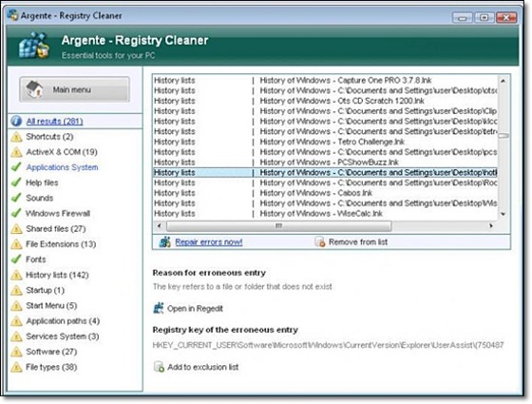532x404 pixels.
Task: Click the horizontal scroll right arrow
Action: pyautogui.click(x=490, y=226)
